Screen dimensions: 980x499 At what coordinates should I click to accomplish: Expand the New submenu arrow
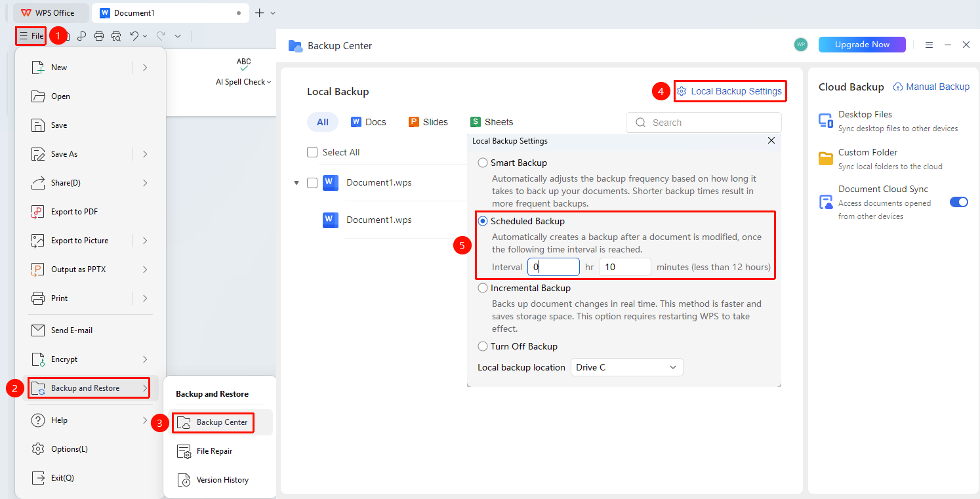click(145, 68)
